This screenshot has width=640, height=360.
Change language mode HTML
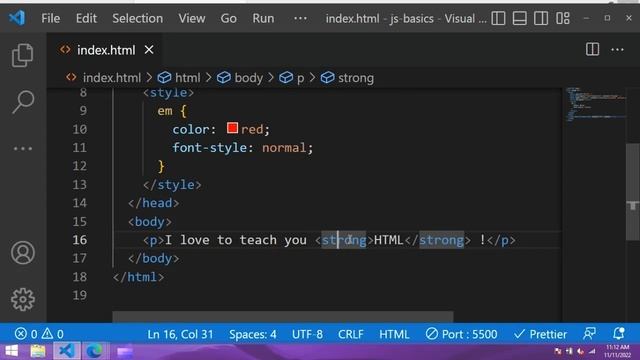(394, 334)
